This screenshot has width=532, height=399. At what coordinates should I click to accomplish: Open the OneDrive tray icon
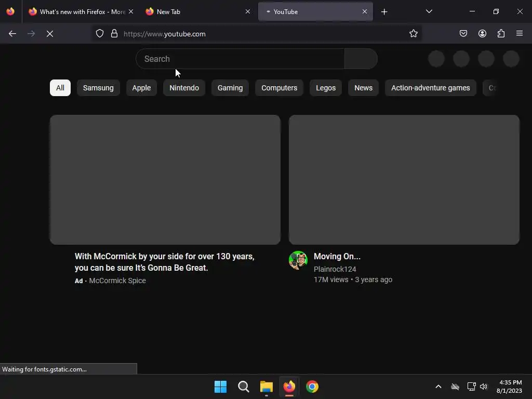(455, 387)
